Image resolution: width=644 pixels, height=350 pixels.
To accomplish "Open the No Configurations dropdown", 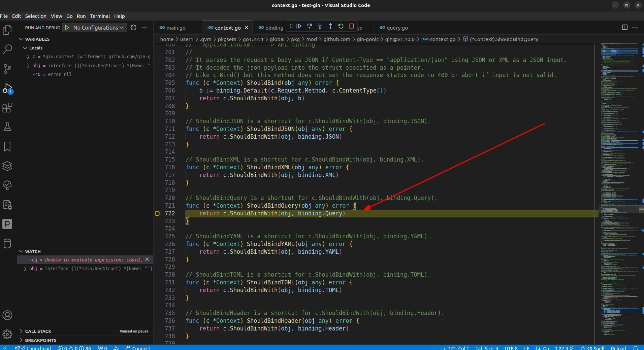I will click(98, 28).
